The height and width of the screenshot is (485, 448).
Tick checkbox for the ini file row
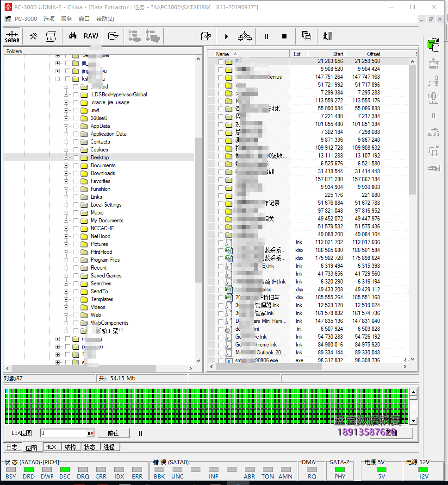(221, 329)
